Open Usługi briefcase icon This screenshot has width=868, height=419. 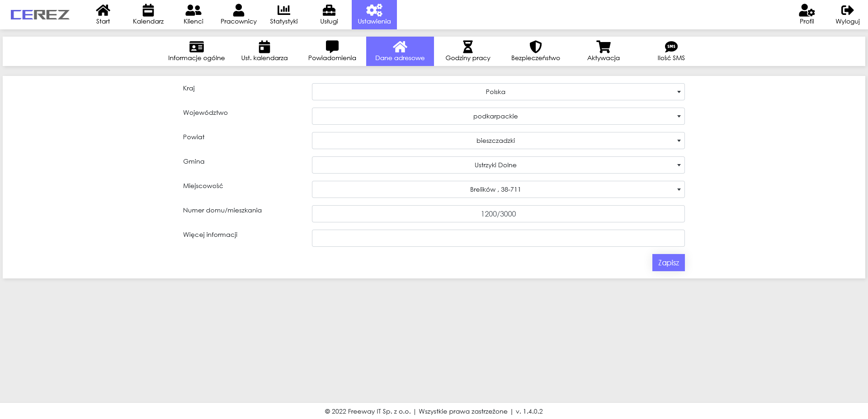coord(329,10)
